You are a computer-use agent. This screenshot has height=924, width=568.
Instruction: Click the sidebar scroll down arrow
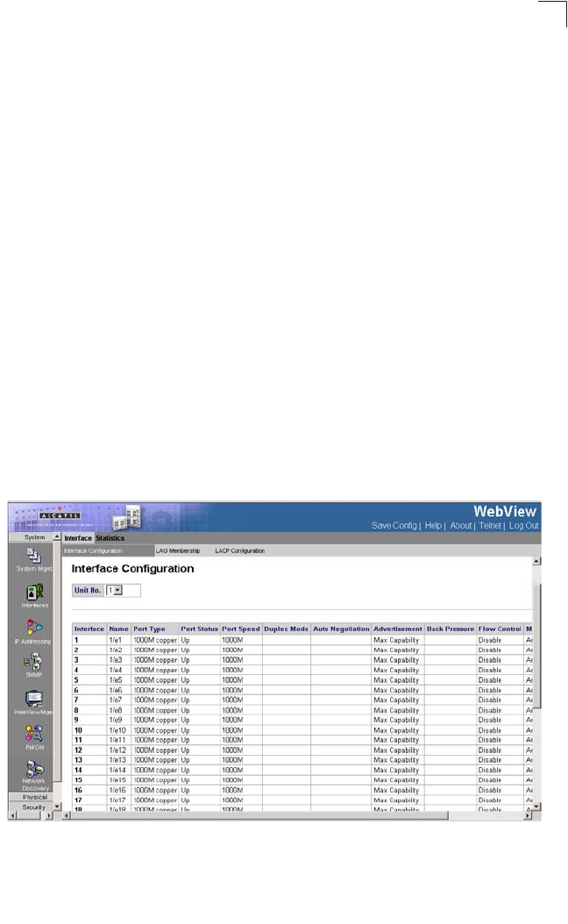click(57, 807)
